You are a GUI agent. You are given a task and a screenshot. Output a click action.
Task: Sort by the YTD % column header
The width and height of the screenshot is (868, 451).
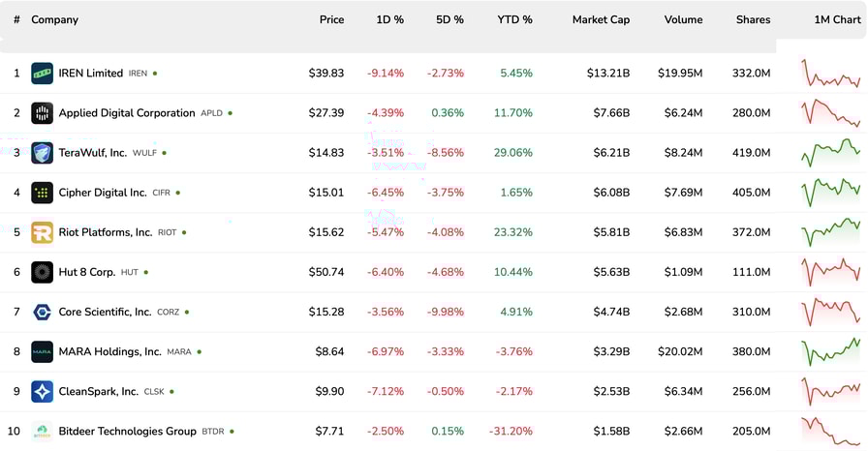click(x=514, y=19)
